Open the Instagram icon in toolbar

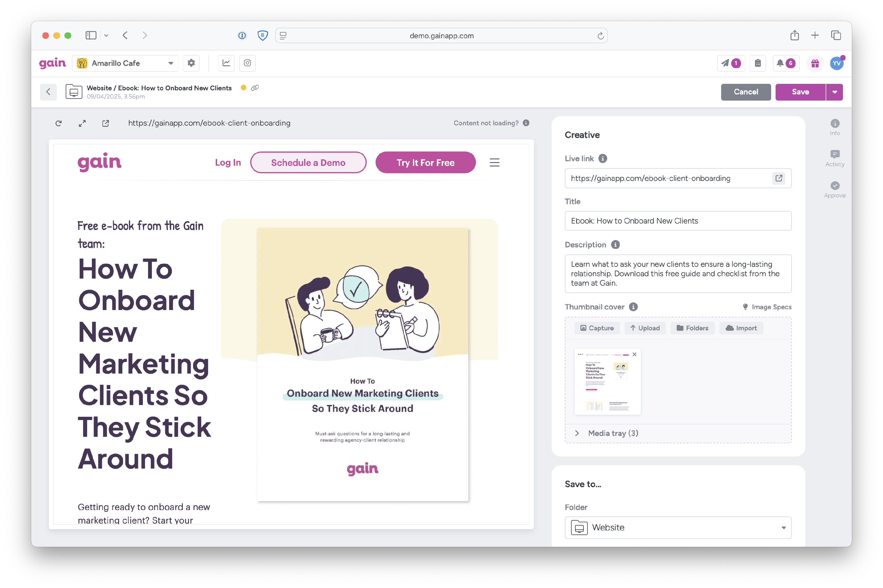(x=247, y=63)
